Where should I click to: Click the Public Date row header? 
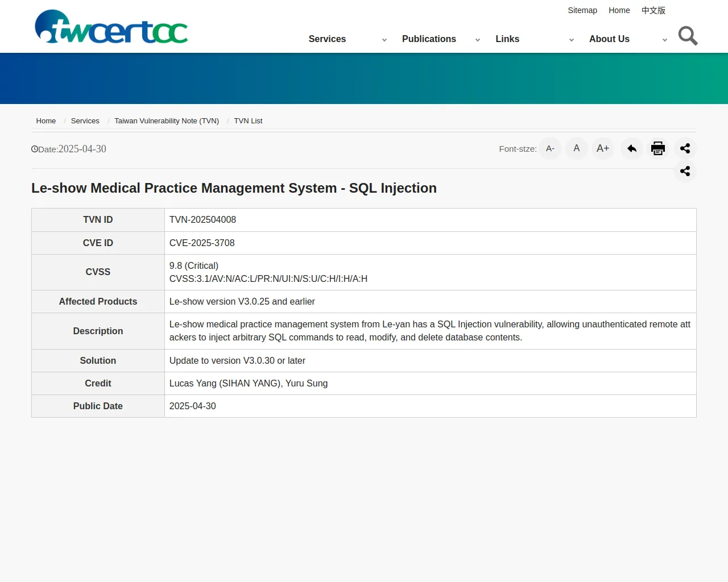coord(98,406)
